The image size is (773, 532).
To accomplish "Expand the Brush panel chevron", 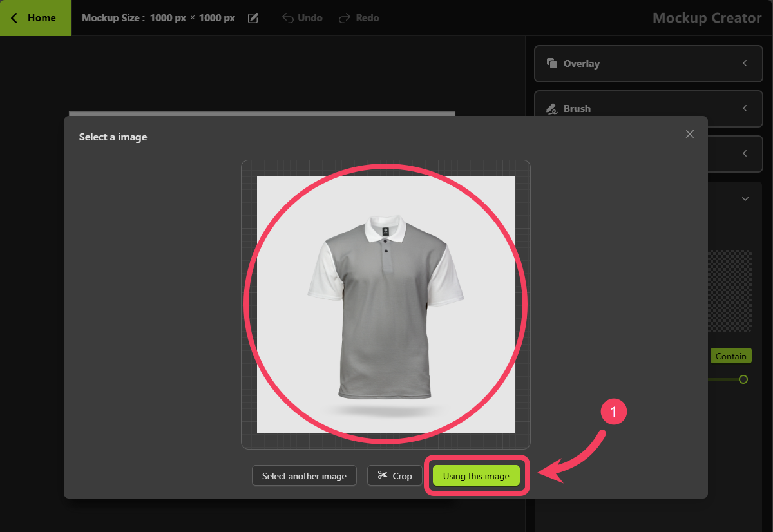I will (x=745, y=108).
